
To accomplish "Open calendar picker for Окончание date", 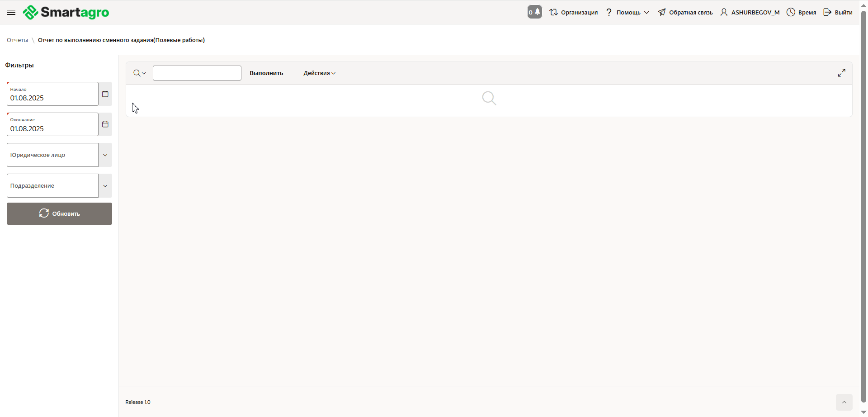I will (105, 124).
